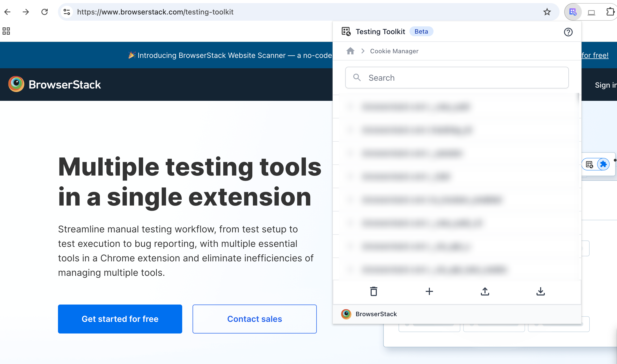Add a new cookie with plus icon
This screenshot has height=364, width=617.
click(429, 291)
